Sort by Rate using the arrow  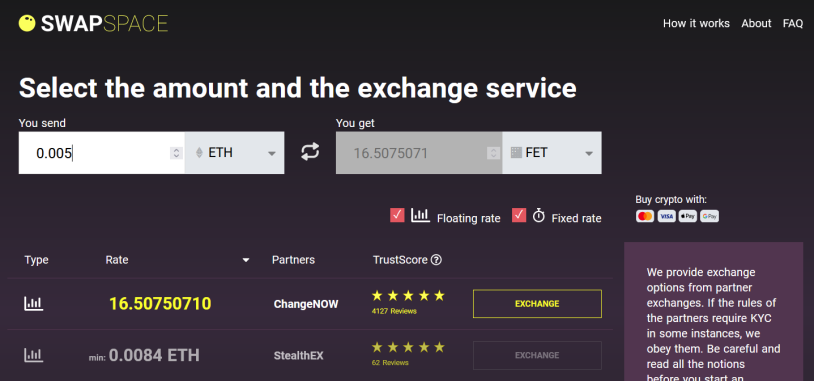(x=246, y=261)
